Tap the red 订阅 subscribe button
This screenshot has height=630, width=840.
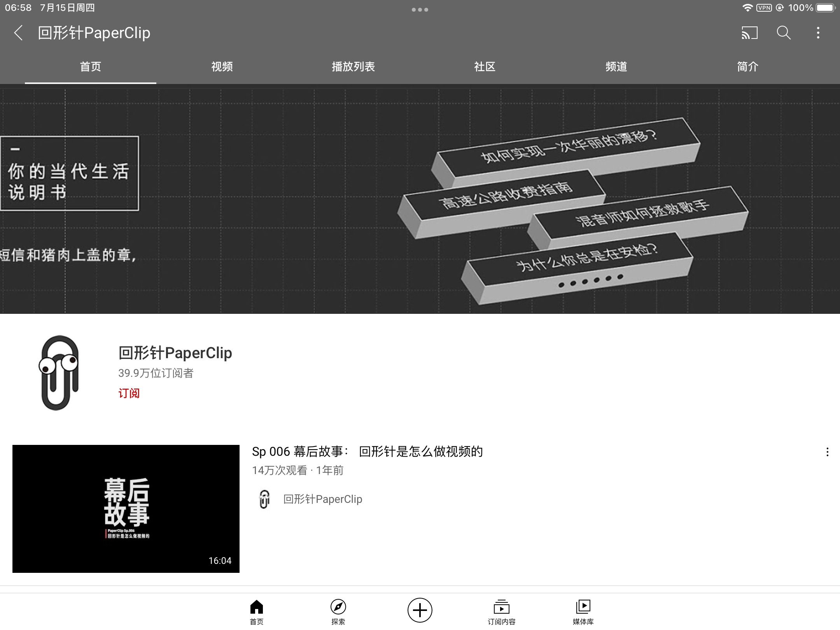pyautogui.click(x=129, y=393)
